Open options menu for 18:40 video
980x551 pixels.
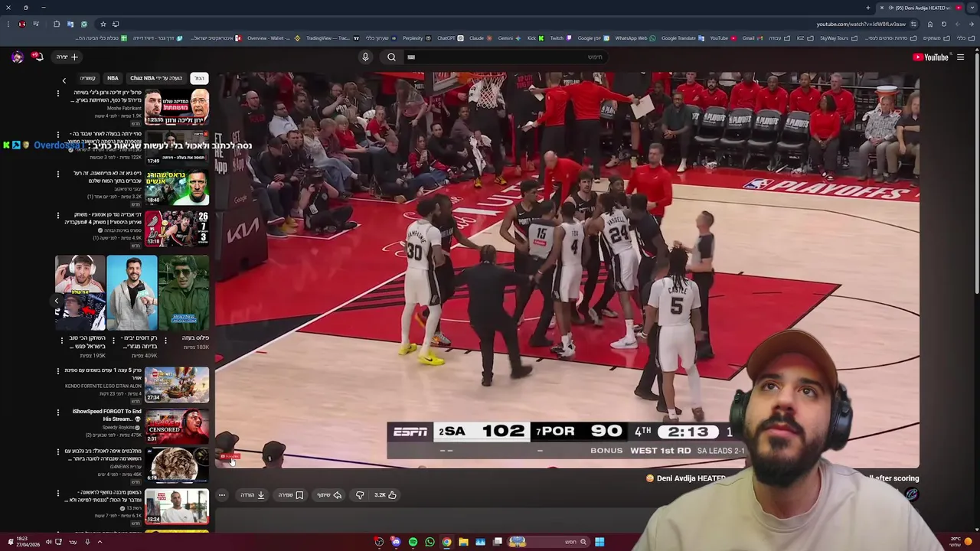pos(58,174)
